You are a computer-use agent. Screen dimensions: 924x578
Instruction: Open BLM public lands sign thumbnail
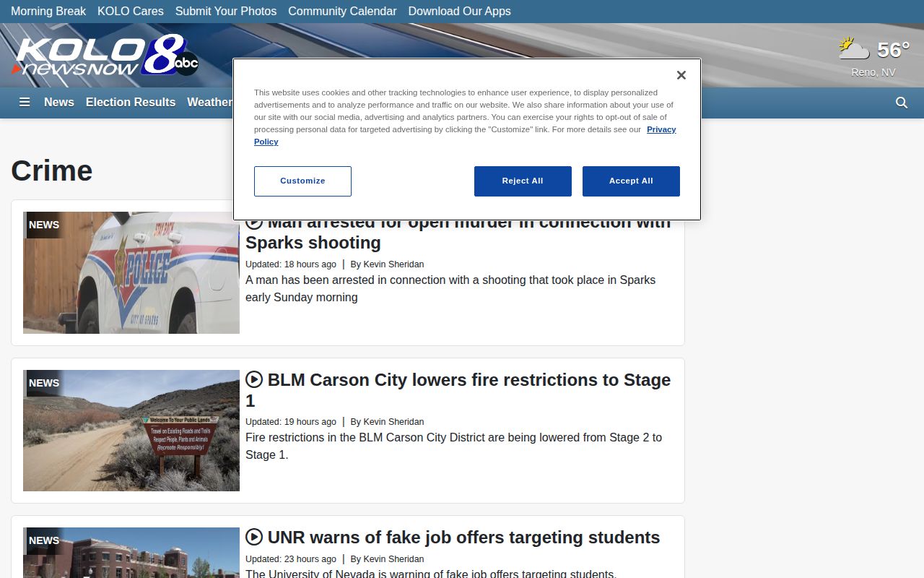click(131, 431)
